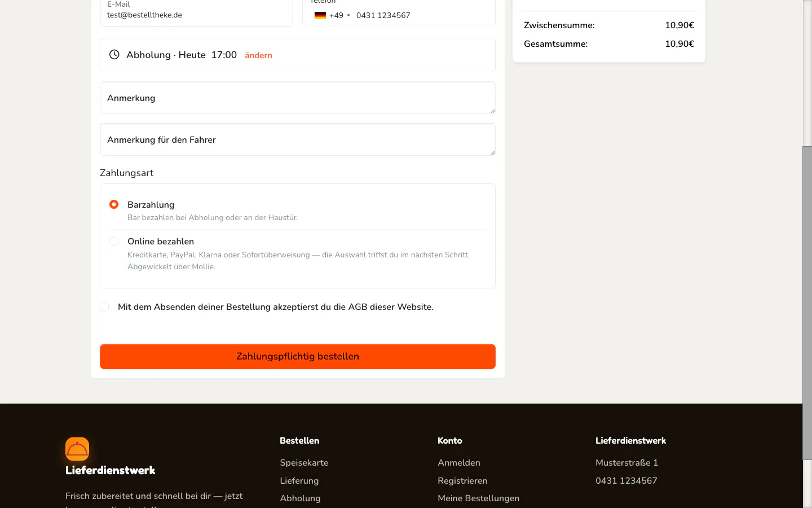Image resolution: width=812 pixels, height=508 pixels.
Task: Select the Barzahlung payment option
Action: click(114, 204)
